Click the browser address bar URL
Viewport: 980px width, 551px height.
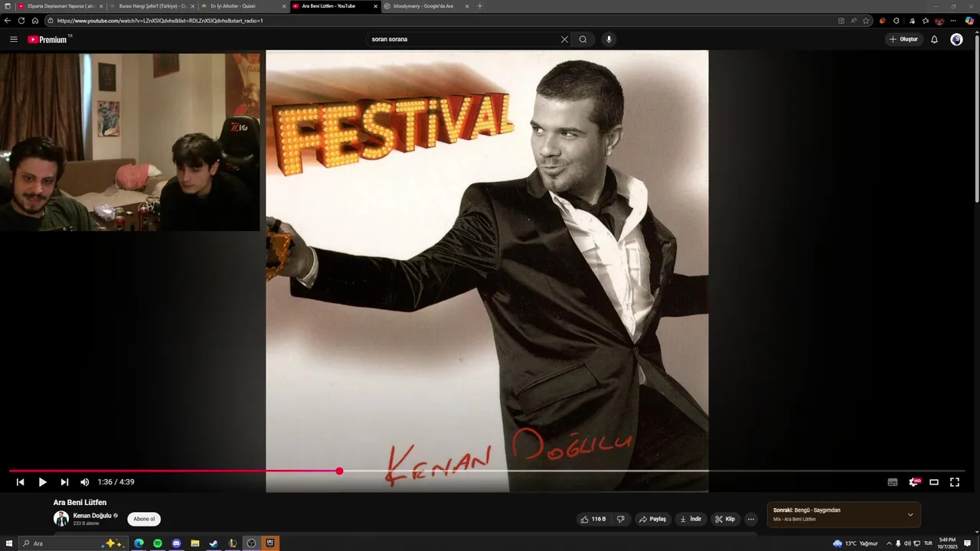click(160, 21)
